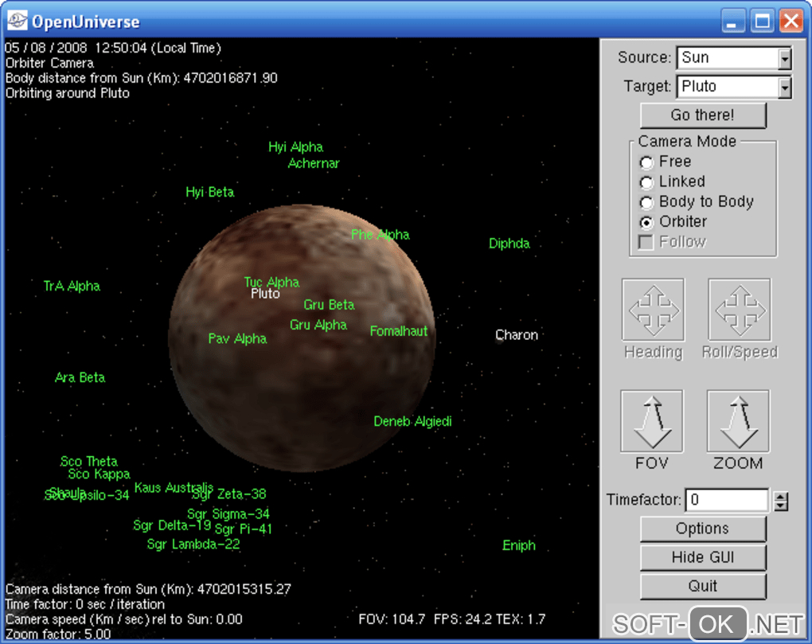Image resolution: width=812 pixels, height=644 pixels.
Task: Click the OpenUniverse title bar icon
Action: click(x=17, y=21)
